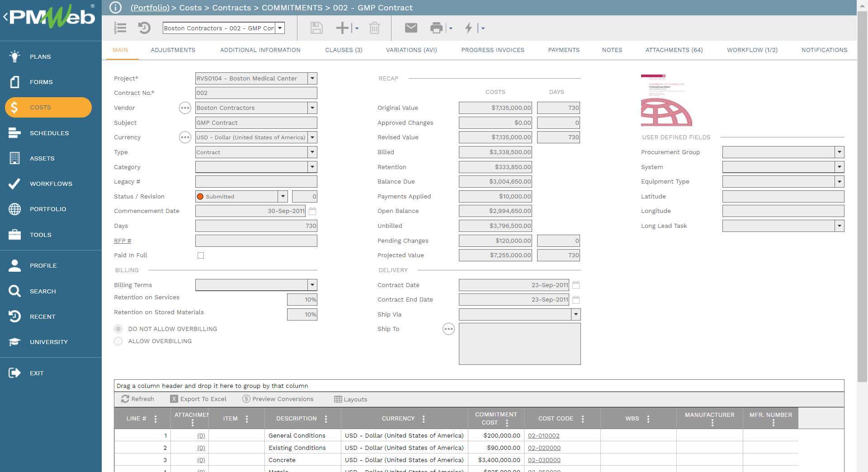Open Line # column options menu

pyautogui.click(x=156, y=419)
